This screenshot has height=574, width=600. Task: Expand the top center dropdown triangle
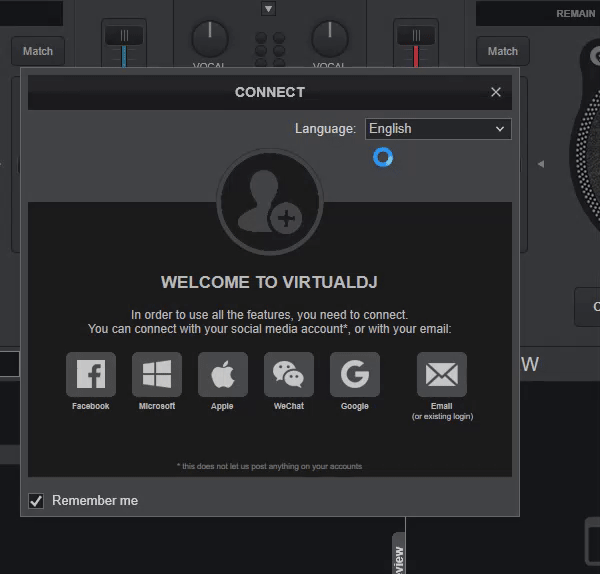[269, 9]
